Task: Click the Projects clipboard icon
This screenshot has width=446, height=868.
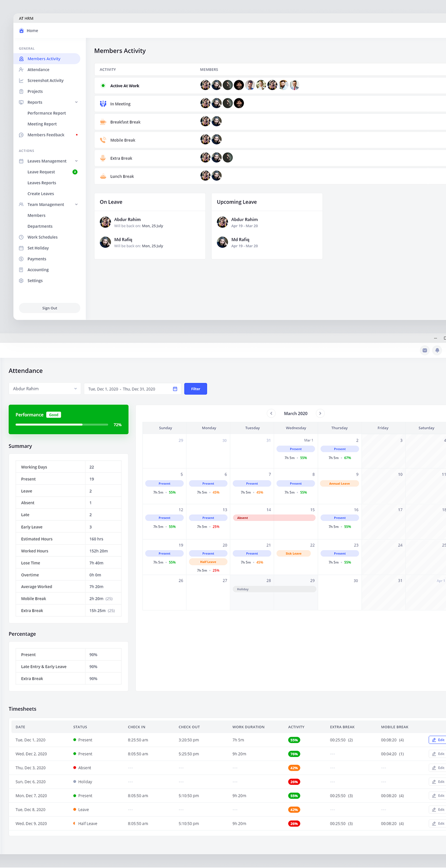Action: pyautogui.click(x=21, y=92)
